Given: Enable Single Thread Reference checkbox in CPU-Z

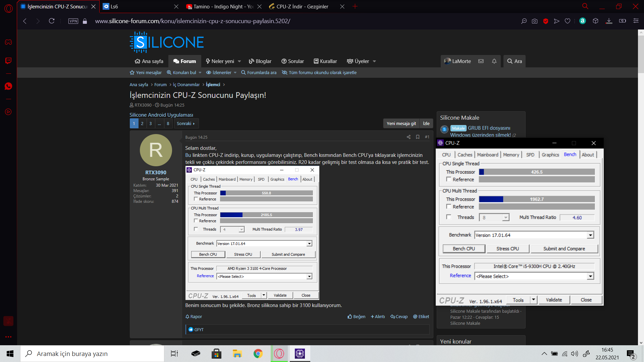Looking at the screenshot, I should pos(449,179).
